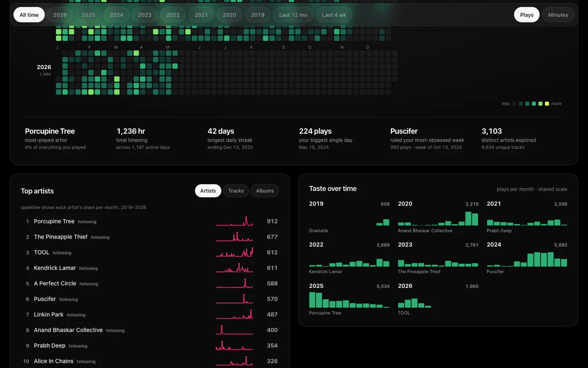The height and width of the screenshot is (368, 588).
Task: Open Prabh Deep in the Top artists list
Action: tap(150, 346)
